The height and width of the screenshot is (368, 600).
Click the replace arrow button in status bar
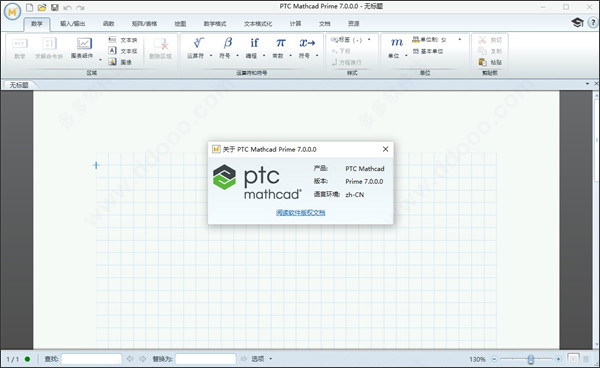point(244,359)
